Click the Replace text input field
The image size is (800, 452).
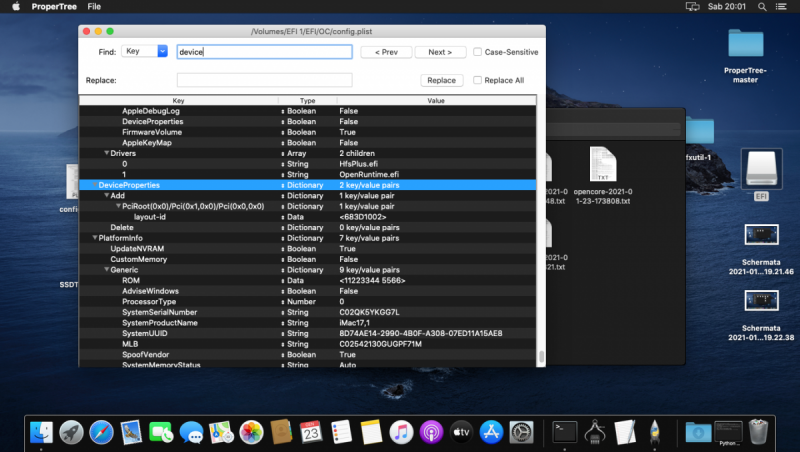(x=264, y=80)
